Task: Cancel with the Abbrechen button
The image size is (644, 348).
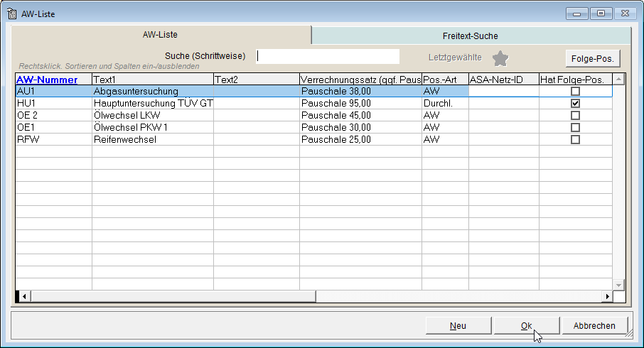Action: click(595, 326)
